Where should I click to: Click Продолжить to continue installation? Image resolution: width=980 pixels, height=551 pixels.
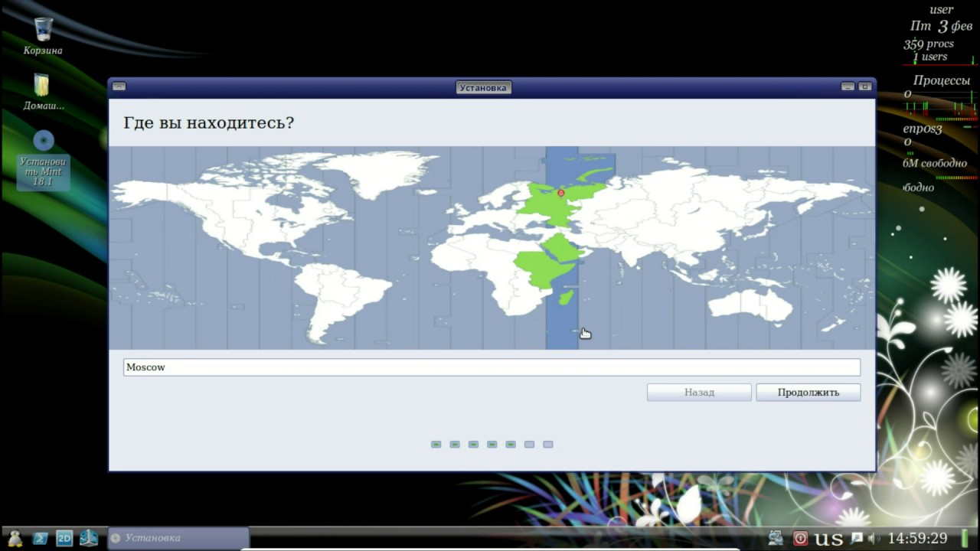808,393
